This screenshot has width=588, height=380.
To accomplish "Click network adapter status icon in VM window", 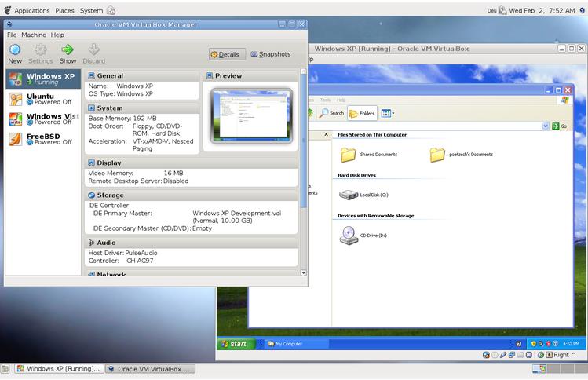I will coord(512,355).
